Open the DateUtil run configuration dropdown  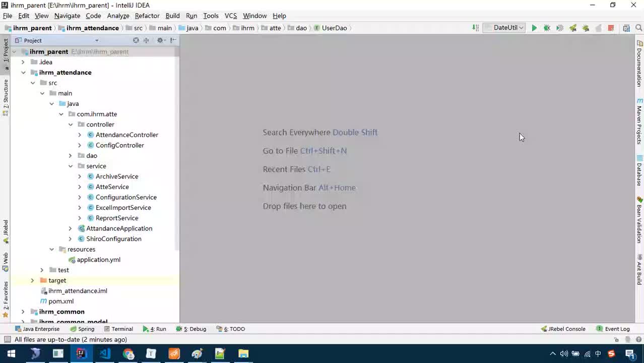(504, 28)
